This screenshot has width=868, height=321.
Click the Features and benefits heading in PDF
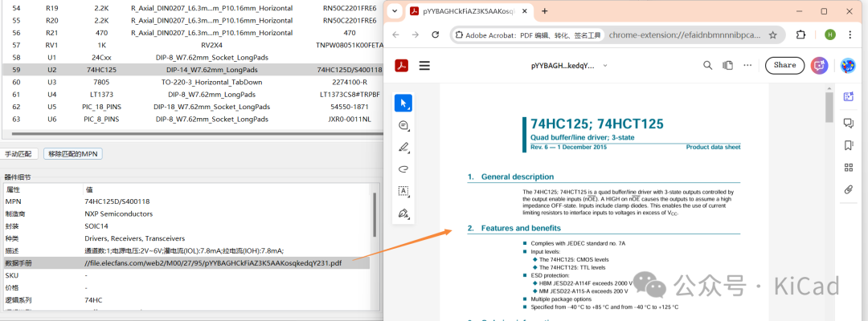[x=521, y=228]
